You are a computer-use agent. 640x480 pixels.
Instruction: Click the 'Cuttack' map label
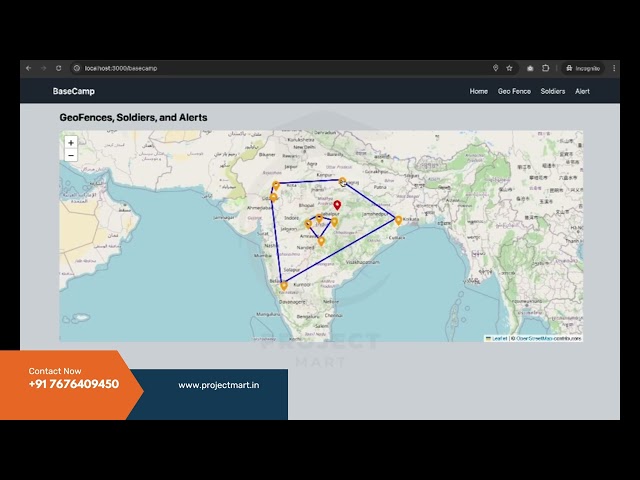(x=397, y=238)
